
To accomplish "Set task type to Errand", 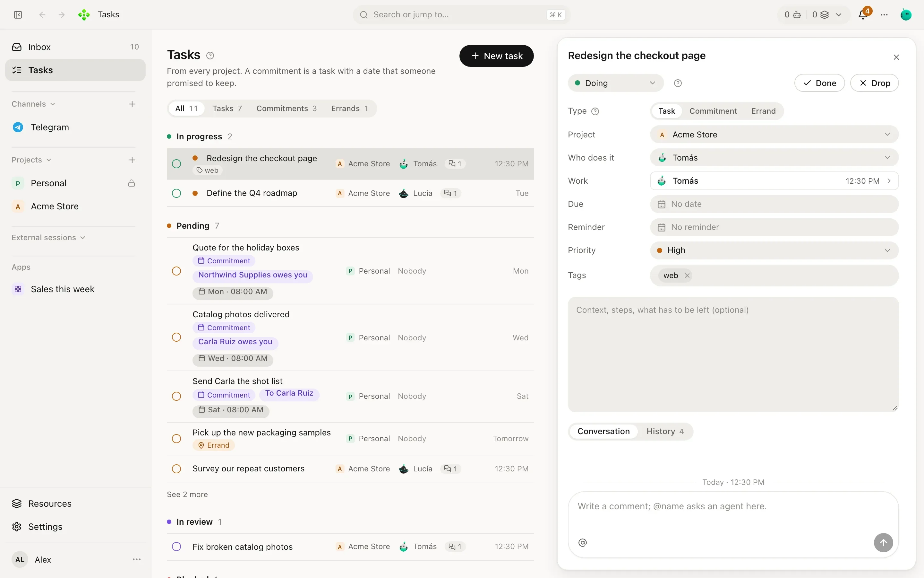I will pos(763,111).
